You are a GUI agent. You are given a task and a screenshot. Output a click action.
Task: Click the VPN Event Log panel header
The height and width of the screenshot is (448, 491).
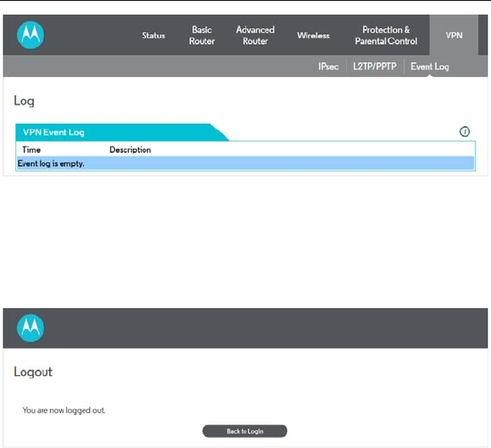[122, 133]
